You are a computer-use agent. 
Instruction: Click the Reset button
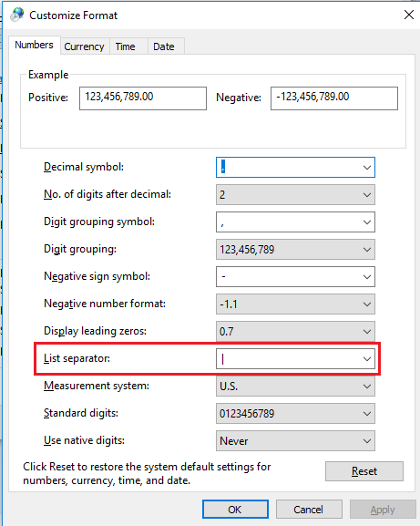364,471
